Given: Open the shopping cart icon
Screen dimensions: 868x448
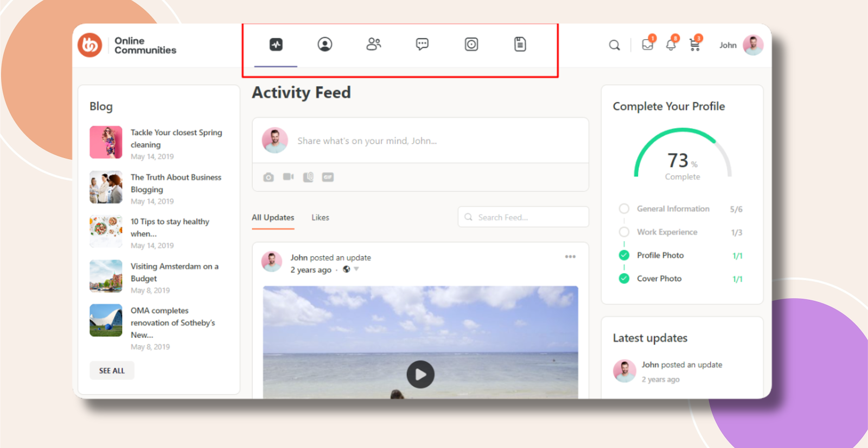Looking at the screenshot, I should (x=694, y=45).
